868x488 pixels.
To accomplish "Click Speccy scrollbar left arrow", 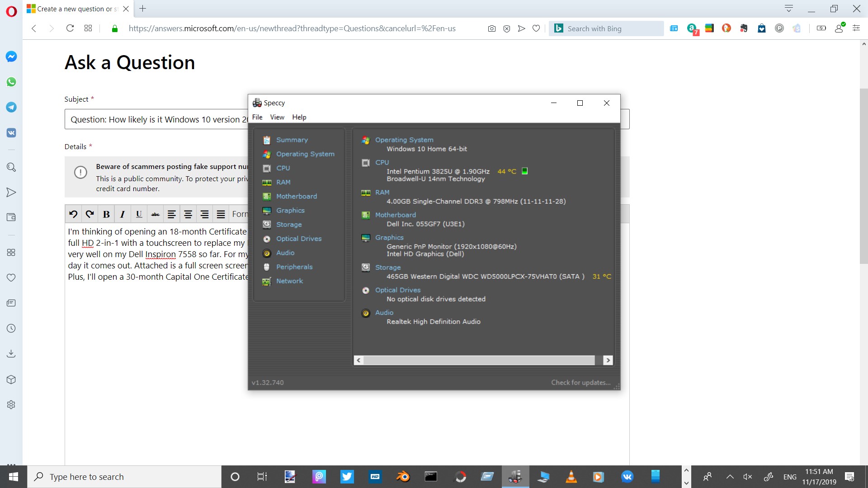I will tap(359, 360).
